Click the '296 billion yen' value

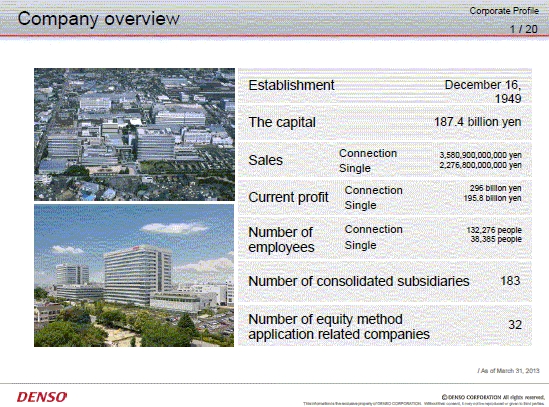tap(495, 188)
